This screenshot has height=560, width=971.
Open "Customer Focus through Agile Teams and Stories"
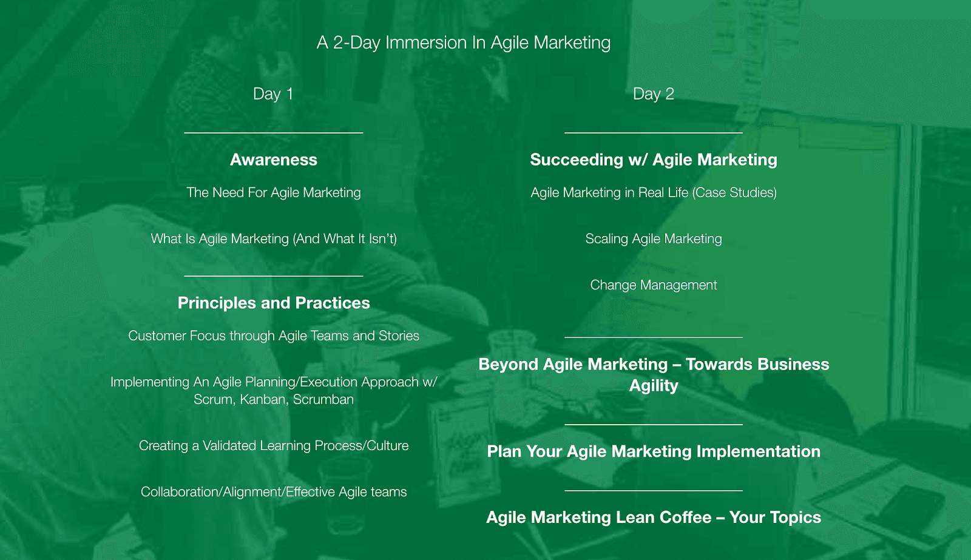(x=273, y=336)
